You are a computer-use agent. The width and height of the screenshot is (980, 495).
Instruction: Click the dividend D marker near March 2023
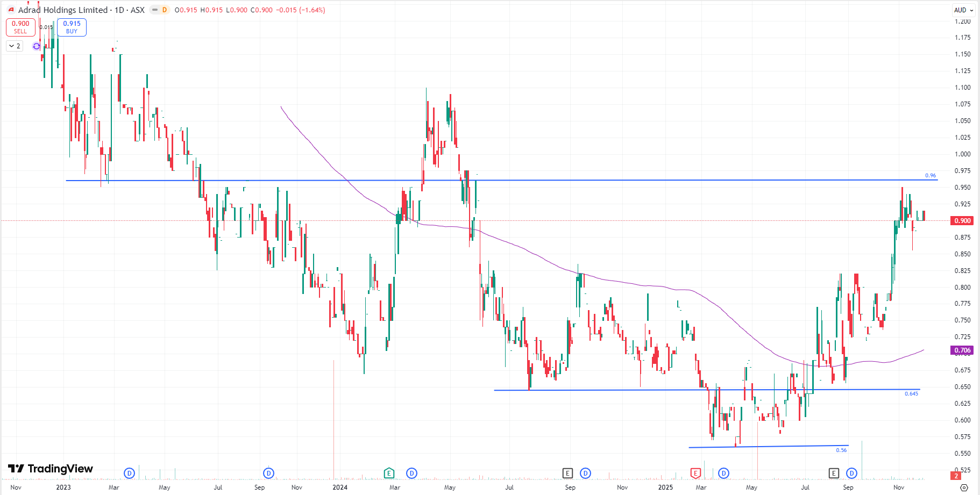(x=129, y=473)
